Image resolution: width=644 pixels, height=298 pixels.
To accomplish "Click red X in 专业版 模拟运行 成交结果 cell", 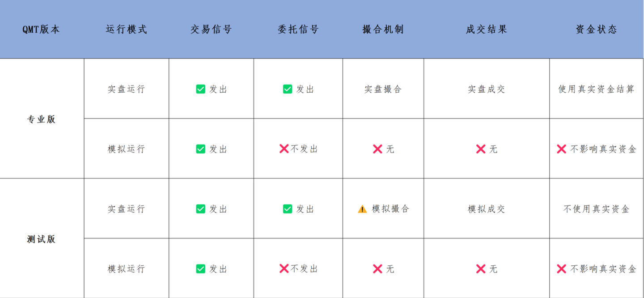I will tap(481, 149).
